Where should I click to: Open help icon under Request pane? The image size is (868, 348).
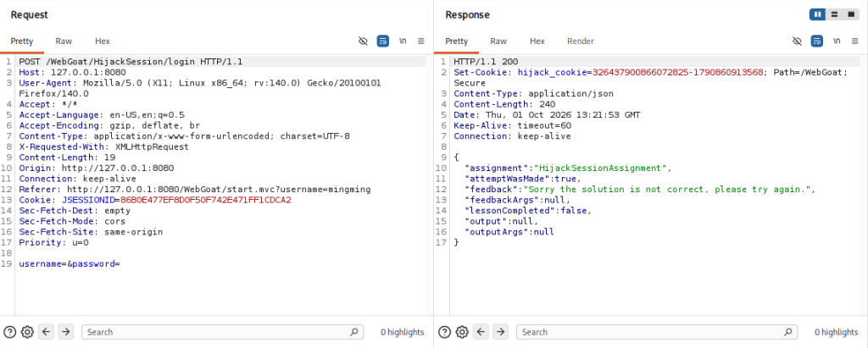point(10,332)
